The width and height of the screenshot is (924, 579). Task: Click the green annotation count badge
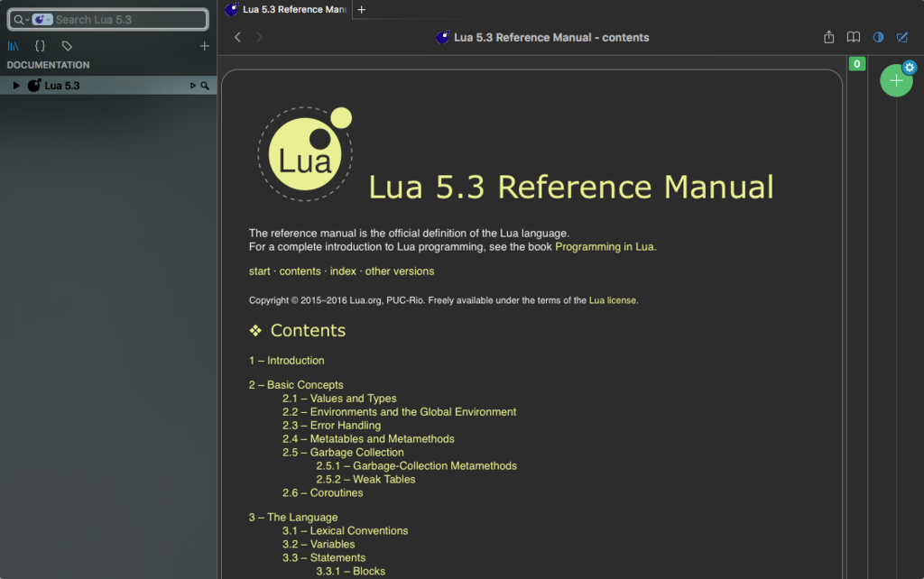tap(857, 64)
